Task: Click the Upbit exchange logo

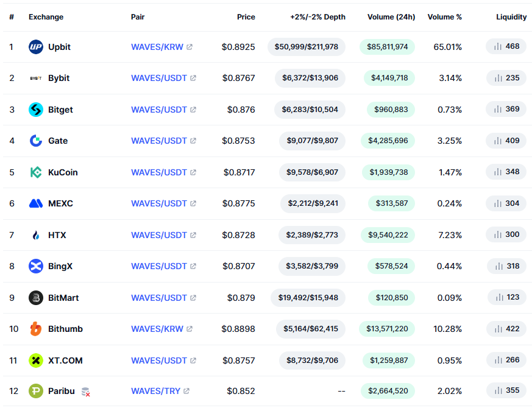Action: pyautogui.click(x=35, y=47)
